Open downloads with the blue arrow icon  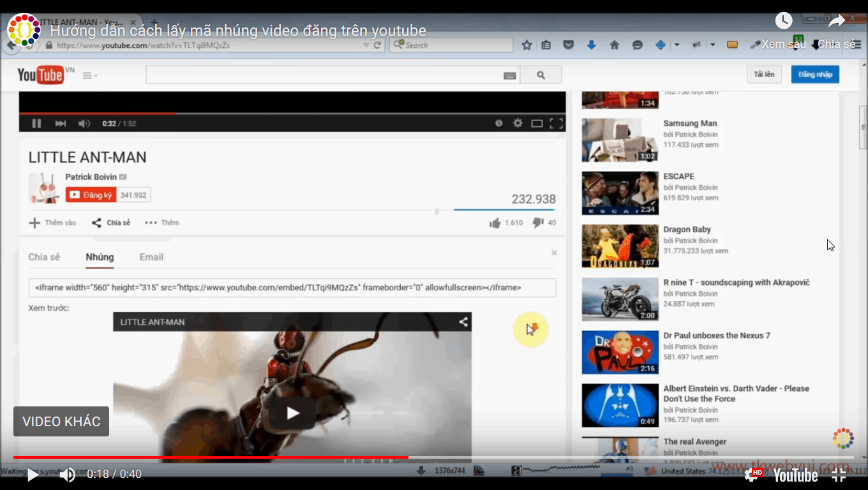coord(592,45)
